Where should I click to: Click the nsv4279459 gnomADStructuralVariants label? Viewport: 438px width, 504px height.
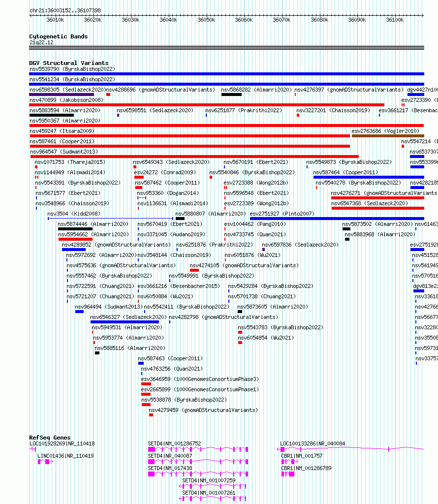point(203,410)
